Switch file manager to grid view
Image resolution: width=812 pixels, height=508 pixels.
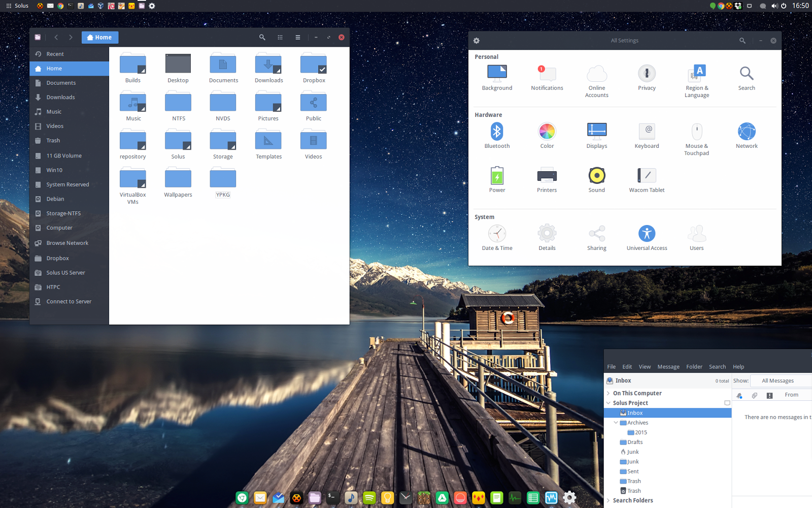click(x=280, y=37)
